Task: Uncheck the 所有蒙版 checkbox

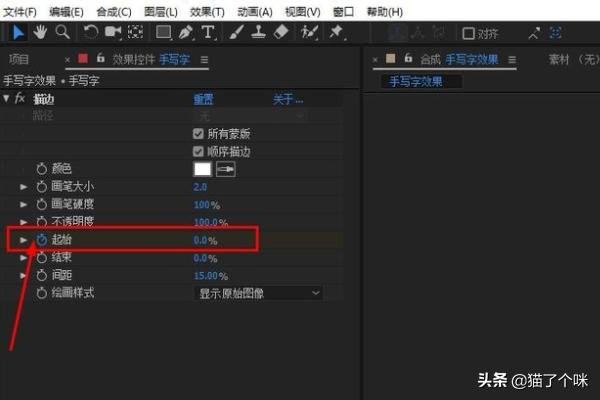Action: pos(198,133)
